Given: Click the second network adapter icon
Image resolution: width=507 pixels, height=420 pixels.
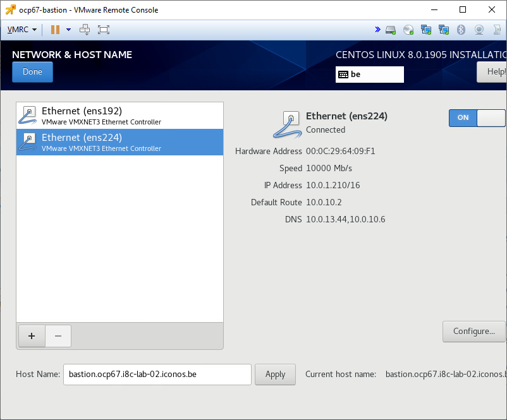Looking at the screenshot, I should coord(443,30).
